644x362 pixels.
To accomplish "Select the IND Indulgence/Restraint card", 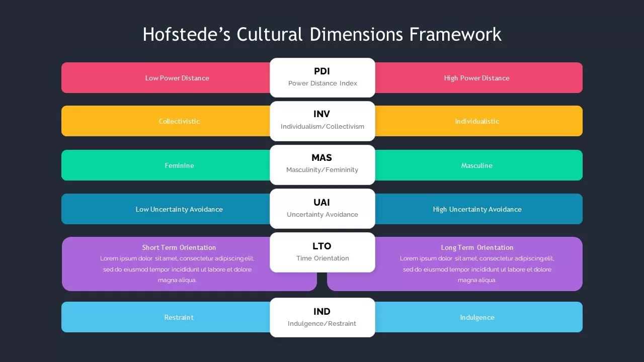I will [x=323, y=317].
